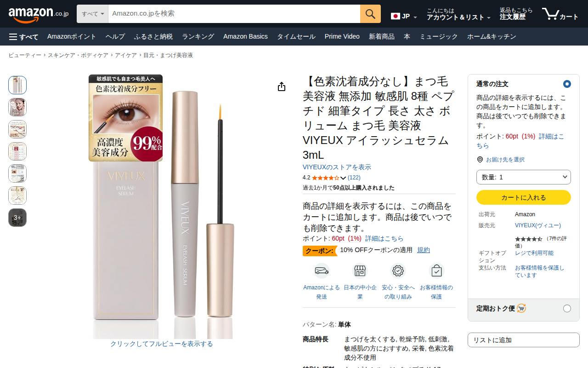Click the お客様情報の保護 bag icon
588x368 pixels.
pos(436,270)
